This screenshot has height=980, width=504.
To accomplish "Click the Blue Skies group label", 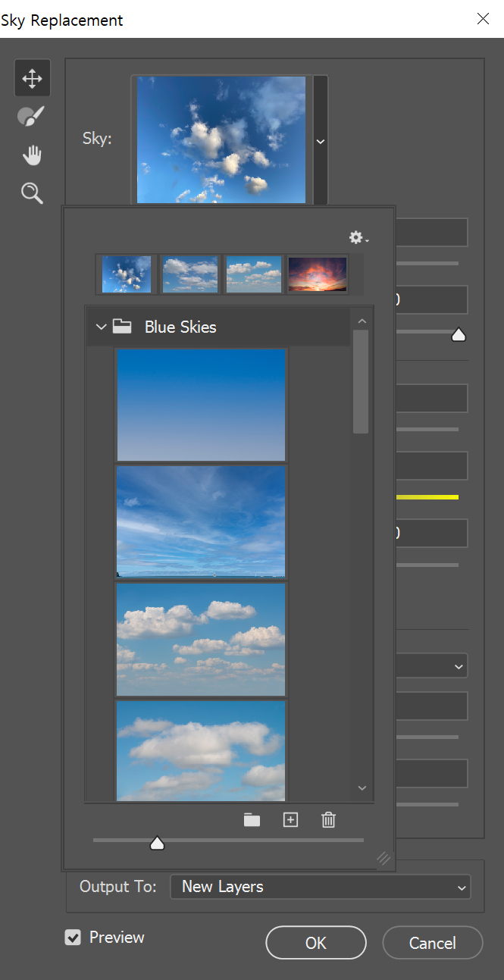I will point(180,327).
